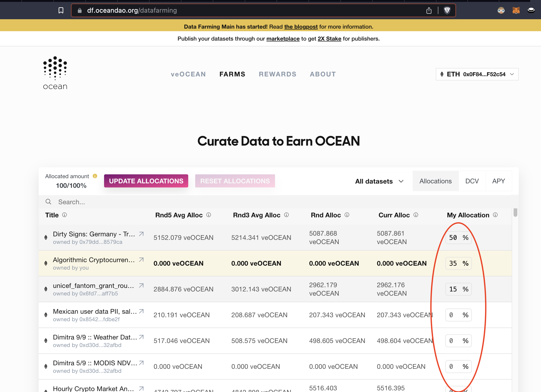541x392 pixels.
Task: Click info icon next to Rnd3 Avg Alloc
Action: [286, 215]
